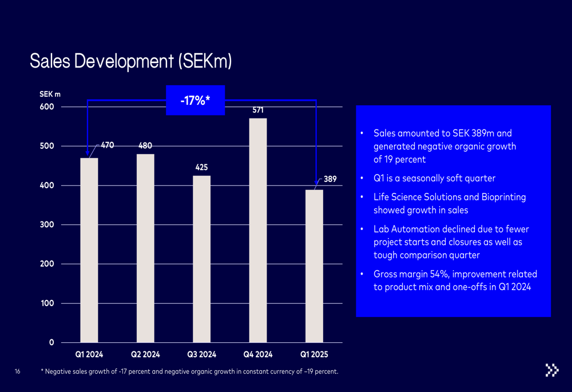Viewport: 572px width, 392px height.
Task: Click the bullet about Life Science Solutions and Bioprinting
Action: tap(450, 203)
